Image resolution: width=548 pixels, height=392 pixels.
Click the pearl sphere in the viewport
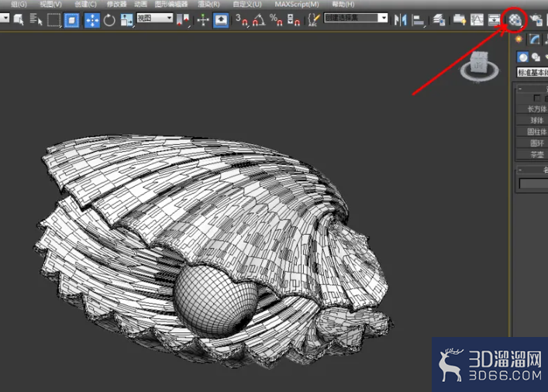tap(216, 301)
